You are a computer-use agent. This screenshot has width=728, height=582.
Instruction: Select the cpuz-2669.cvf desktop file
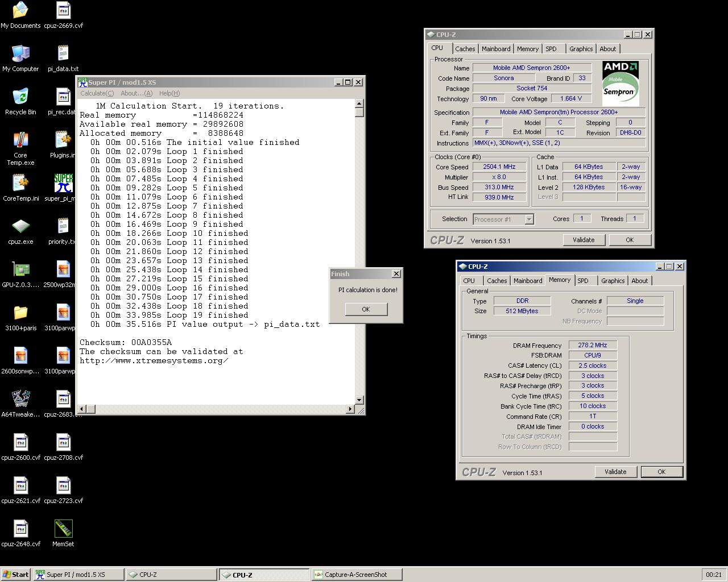coord(63,15)
